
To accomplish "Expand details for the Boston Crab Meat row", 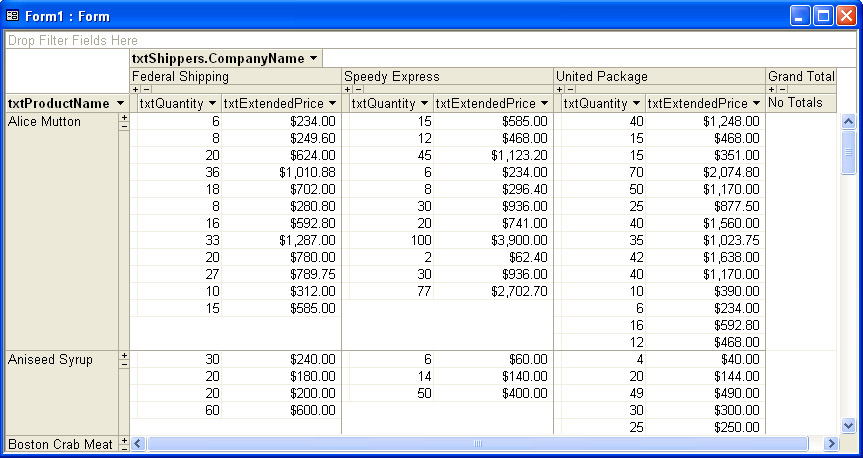I will tap(124, 440).
